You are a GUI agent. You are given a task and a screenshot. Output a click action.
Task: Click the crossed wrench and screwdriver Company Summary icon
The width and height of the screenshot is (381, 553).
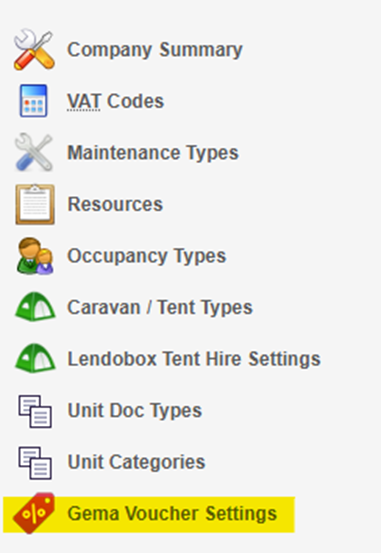[34, 49]
